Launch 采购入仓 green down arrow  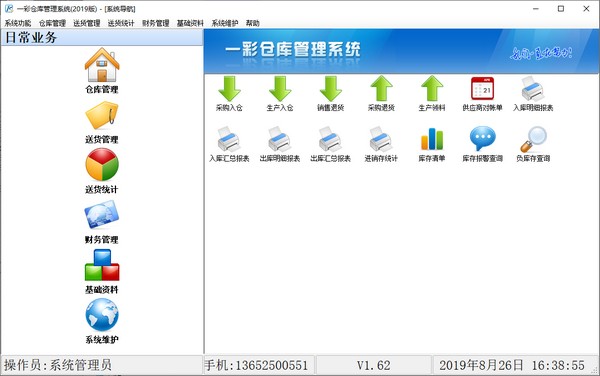(x=229, y=89)
